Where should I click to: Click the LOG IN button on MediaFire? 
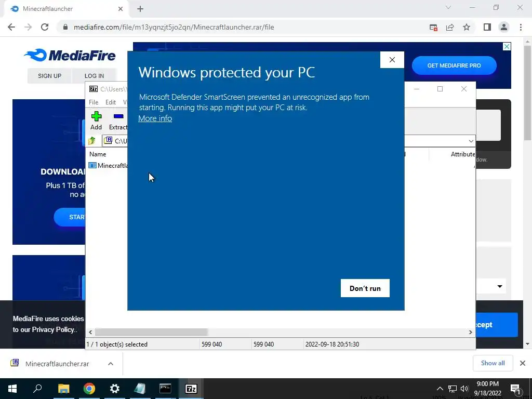95,76
